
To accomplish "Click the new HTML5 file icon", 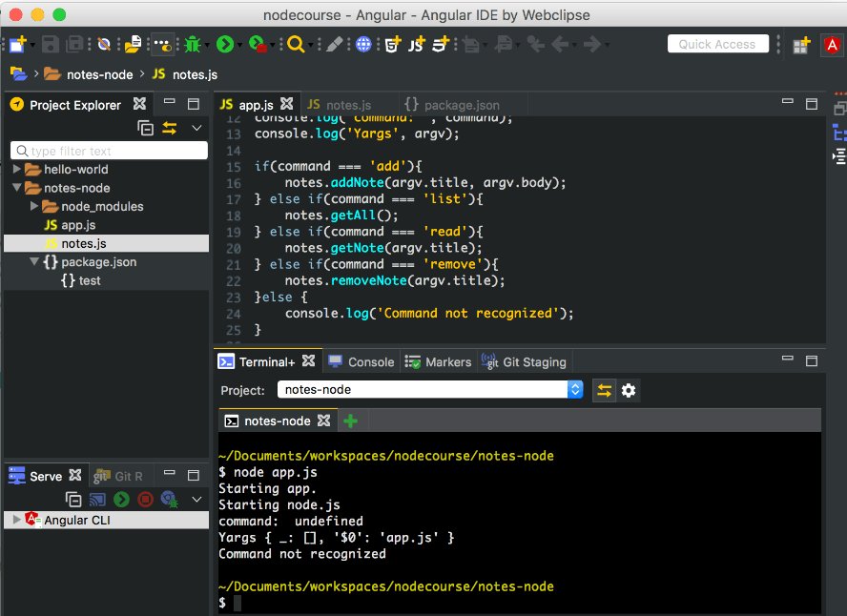I will [393, 44].
